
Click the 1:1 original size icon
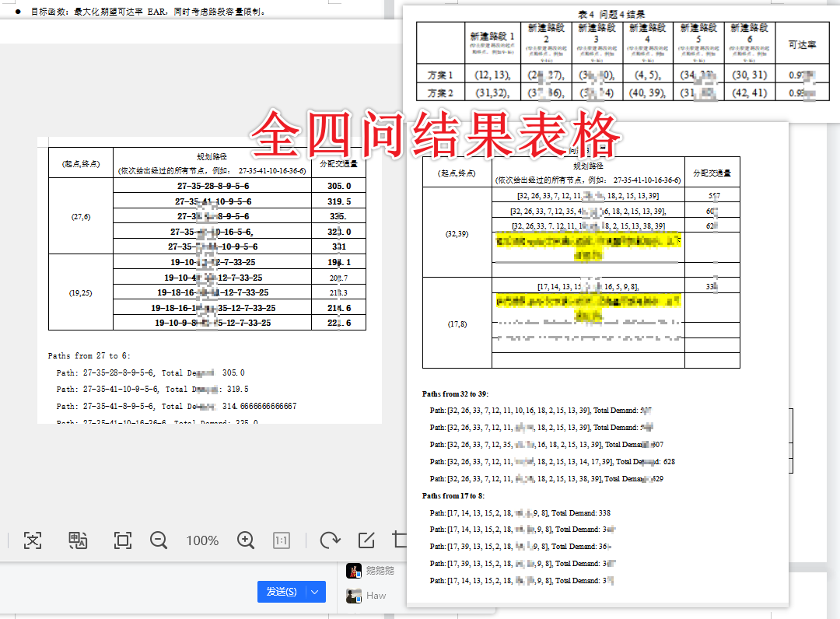(282, 540)
